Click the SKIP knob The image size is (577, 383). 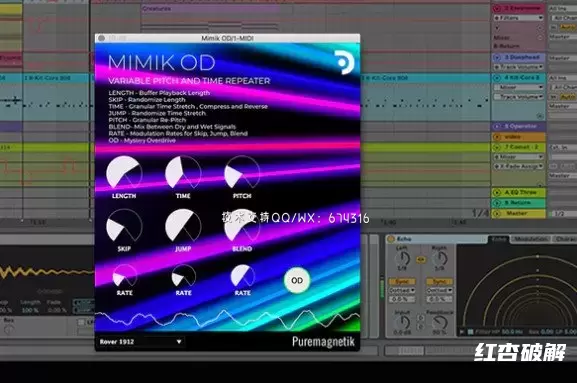tap(124, 226)
